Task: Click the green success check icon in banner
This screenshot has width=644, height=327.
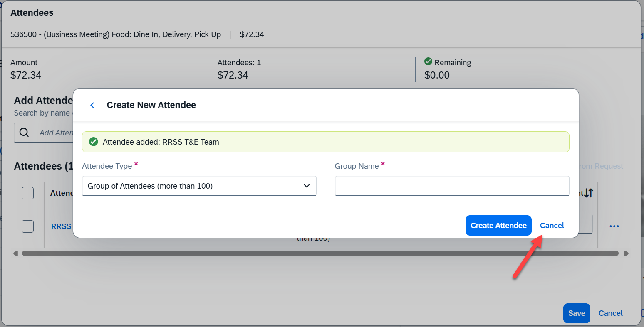Action: tap(94, 142)
